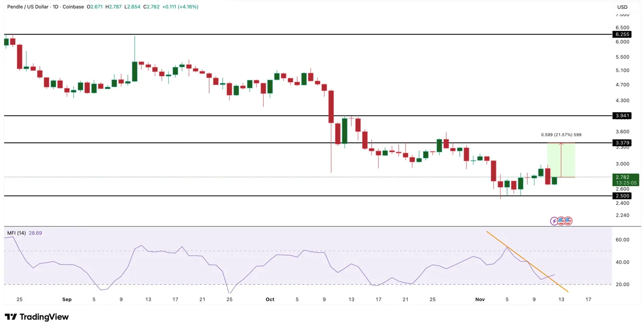Click the 2.500 price level label
The height and width of the screenshot is (328, 644).
(x=623, y=196)
